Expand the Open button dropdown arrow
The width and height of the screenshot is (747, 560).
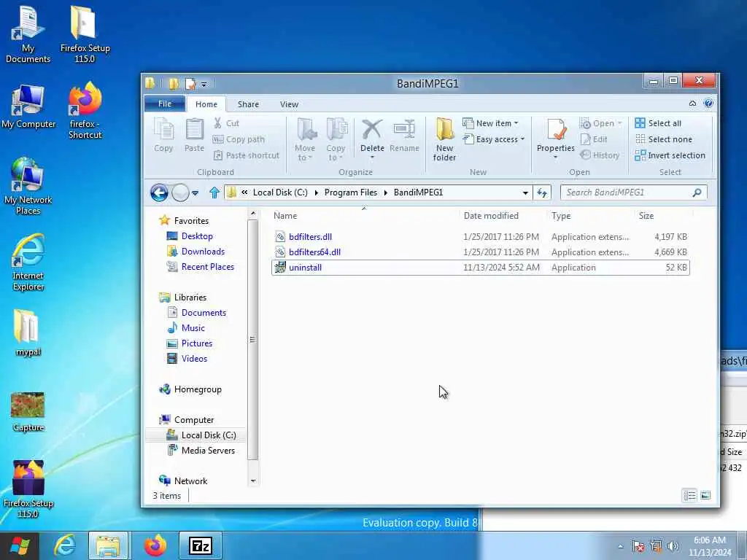619,123
